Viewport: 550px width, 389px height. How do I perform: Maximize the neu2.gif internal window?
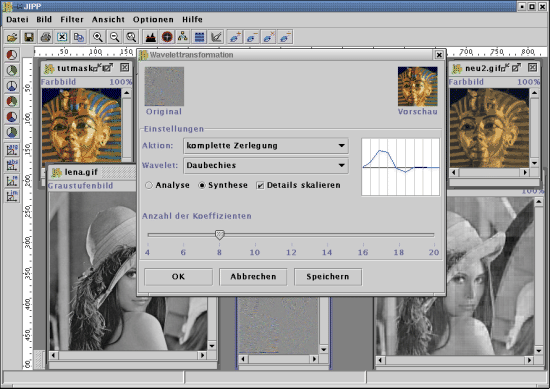pyautogui.click(x=516, y=67)
